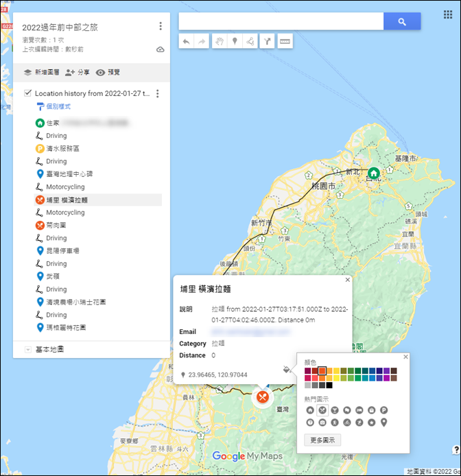Close the color and icon picker

405,357
